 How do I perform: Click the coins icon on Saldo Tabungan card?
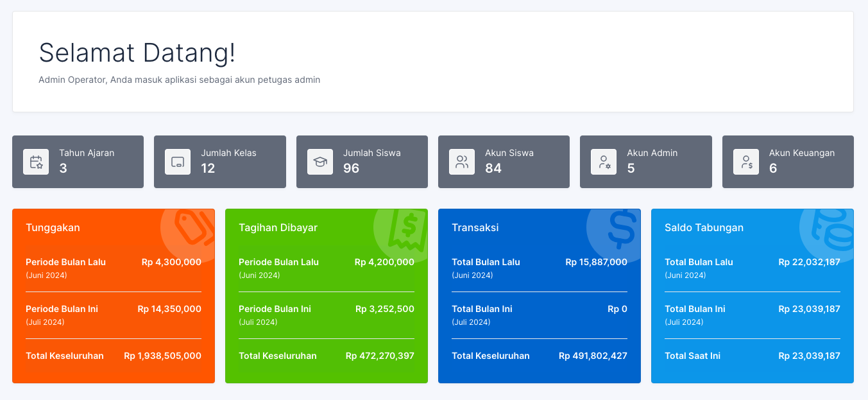pyautogui.click(x=831, y=229)
